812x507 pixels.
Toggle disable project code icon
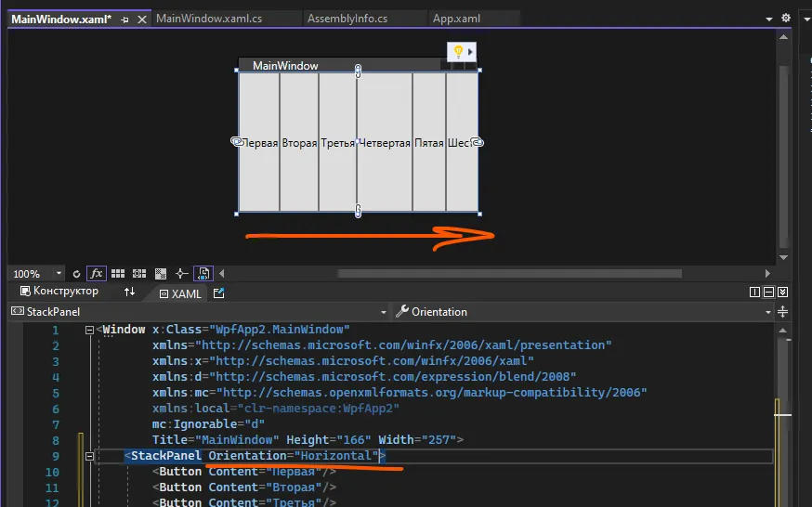click(203, 273)
